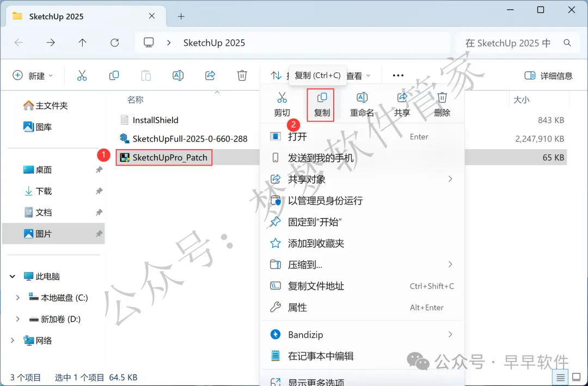Close the SketchUp 2025 tab
This screenshot has width=588, height=386.
click(151, 16)
